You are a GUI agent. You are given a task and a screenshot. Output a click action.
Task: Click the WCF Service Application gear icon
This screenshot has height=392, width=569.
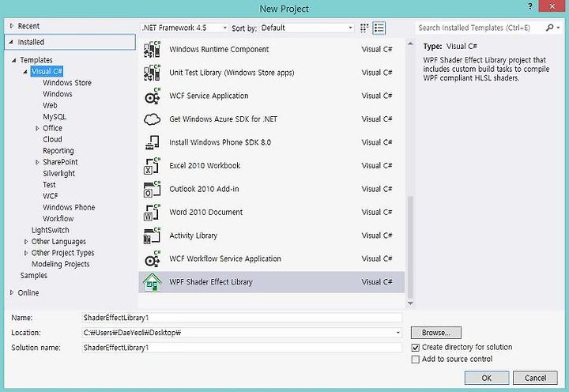point(152,96)
